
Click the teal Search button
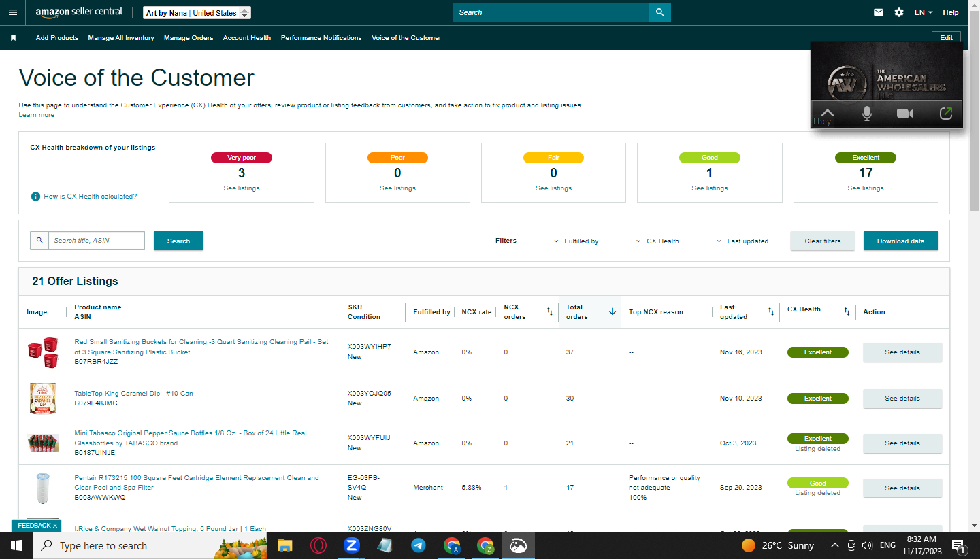point(178,241)
